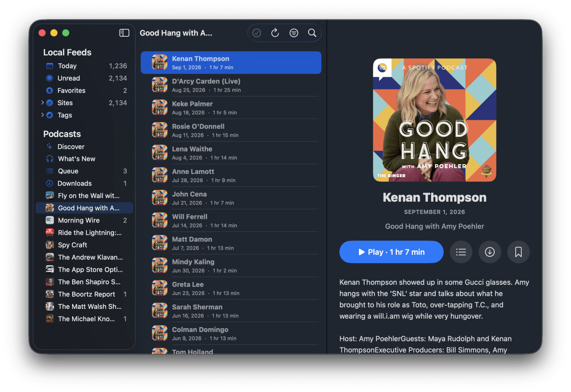The height and width of the screenshot is (392, 571).
Task: Open the filter options icon
Action: [294, 33]
